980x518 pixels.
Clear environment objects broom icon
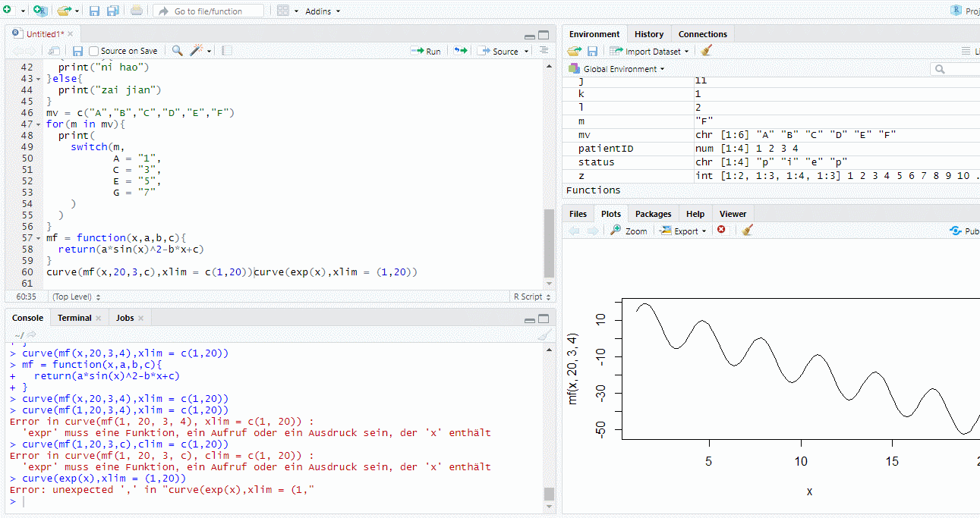tap(707, 51)
